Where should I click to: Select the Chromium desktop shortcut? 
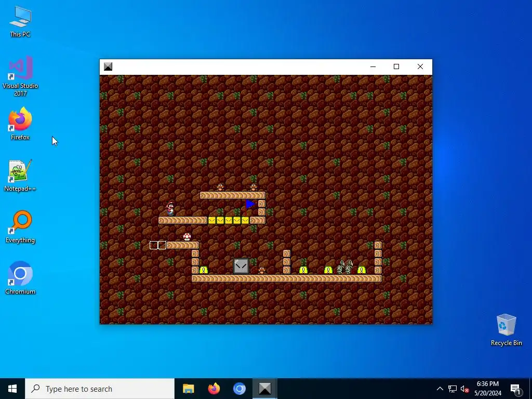coord(20,278)
